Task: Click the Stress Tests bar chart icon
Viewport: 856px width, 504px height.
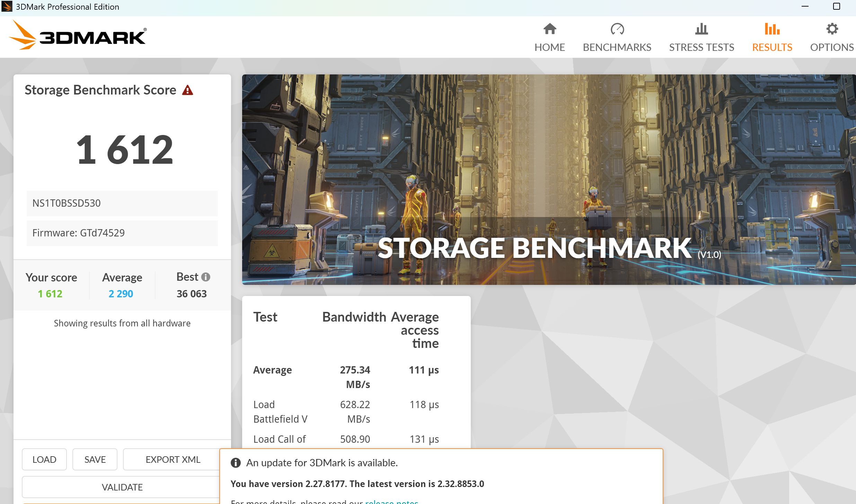Action: (x=701, y=29)
